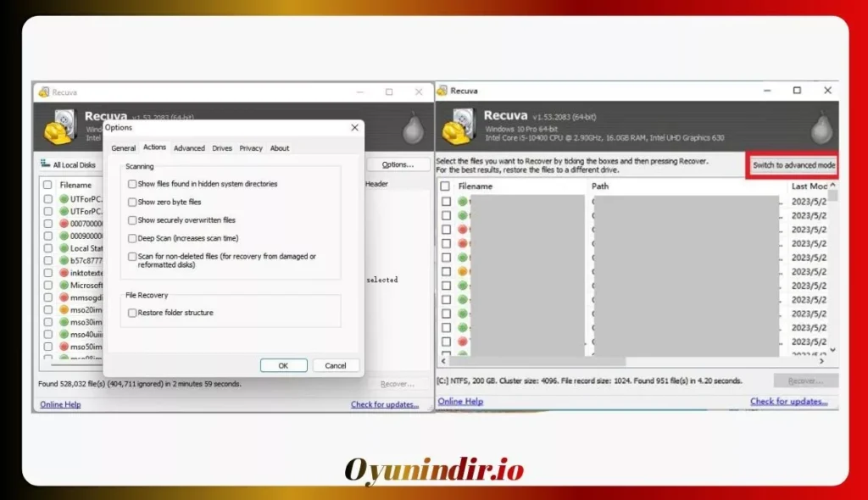Screen dimensions: 868x500
Task: Click the Recuva title bar icon in left window
Action: pos(44,92)
